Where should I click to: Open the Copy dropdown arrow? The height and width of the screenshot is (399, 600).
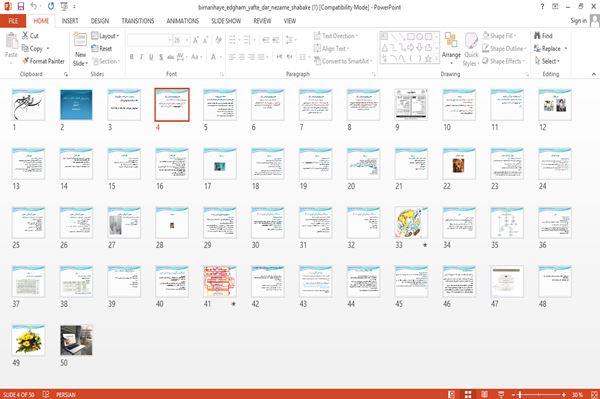pos(48,49)
